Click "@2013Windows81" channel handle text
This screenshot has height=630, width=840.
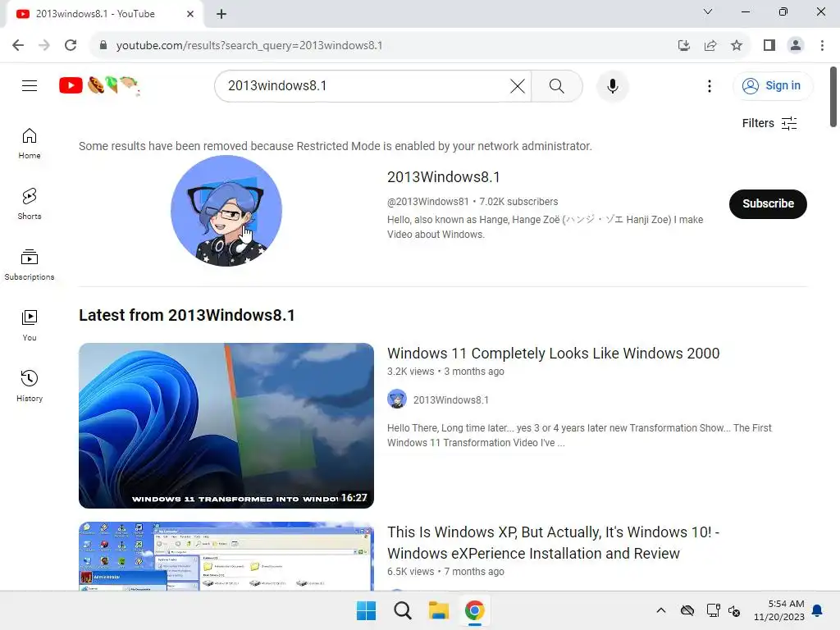427,202
